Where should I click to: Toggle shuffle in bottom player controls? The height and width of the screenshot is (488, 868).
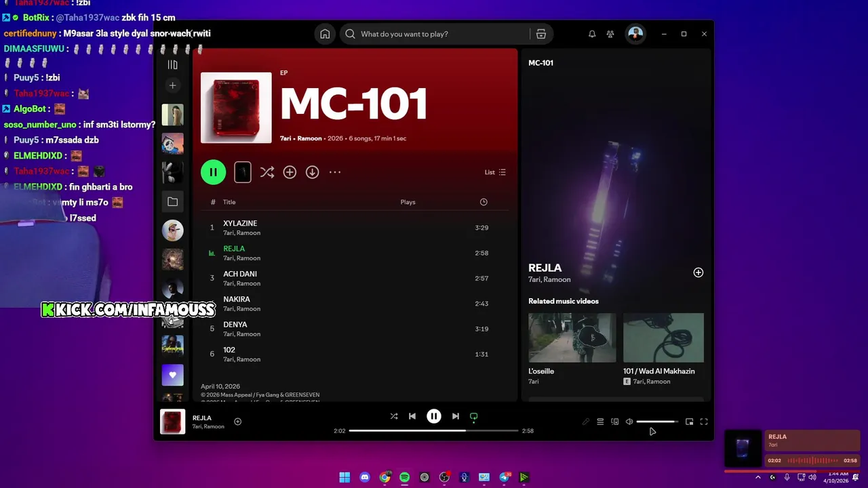tap(394, 416)
